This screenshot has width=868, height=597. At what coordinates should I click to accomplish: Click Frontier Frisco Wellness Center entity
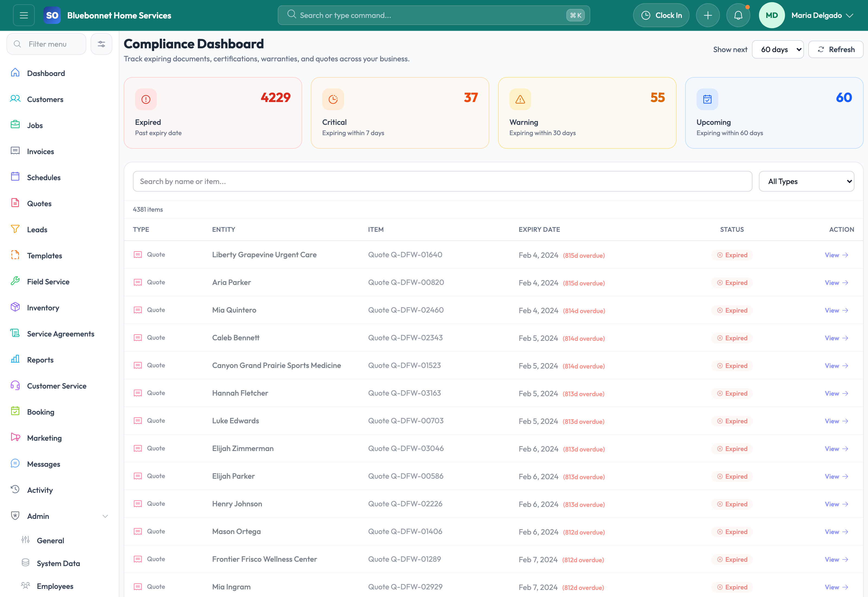coord(264,559)
